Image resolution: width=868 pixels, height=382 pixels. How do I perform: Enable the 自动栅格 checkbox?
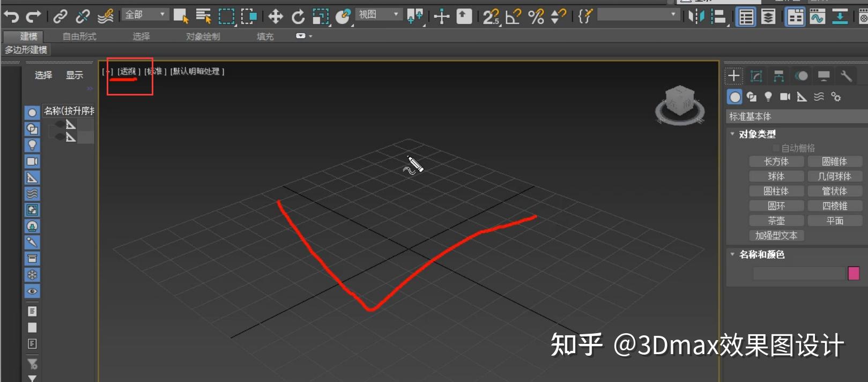point(776,148)
